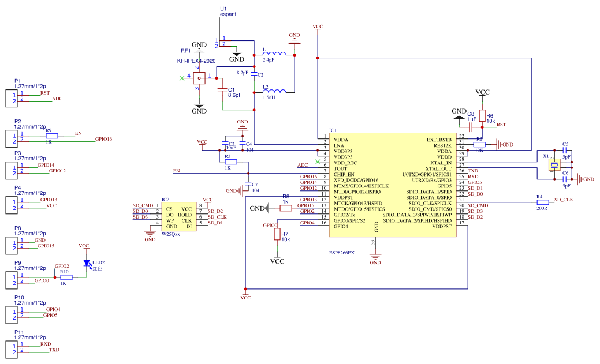Click the GND symbol under pin 33
The width and height of the screenshot is (600, 364).
click(375, 258)
